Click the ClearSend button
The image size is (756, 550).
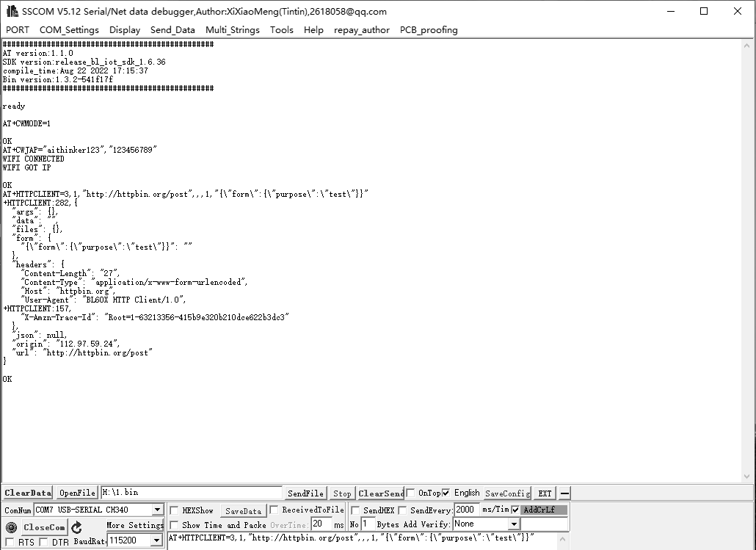coord(381,493)
